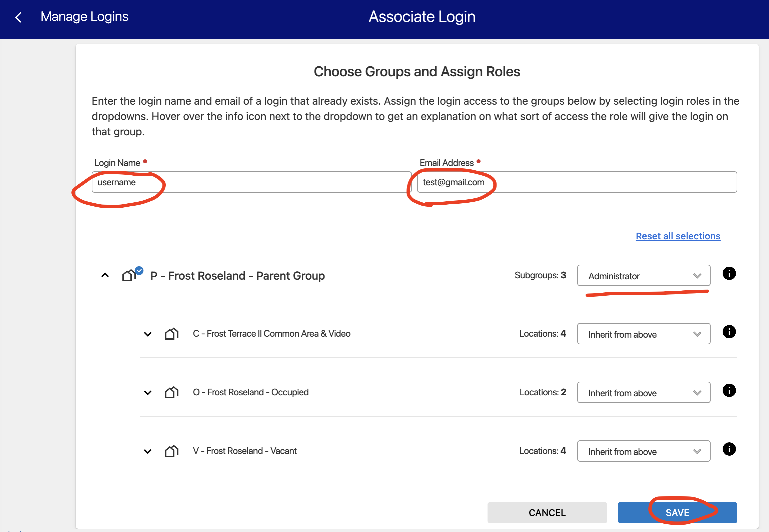Image resolution: width=769 pixels, height=532 pixels.
Task: Expand C - Frost Terrace II Common Area row
Action: click(x=148, y=334)
